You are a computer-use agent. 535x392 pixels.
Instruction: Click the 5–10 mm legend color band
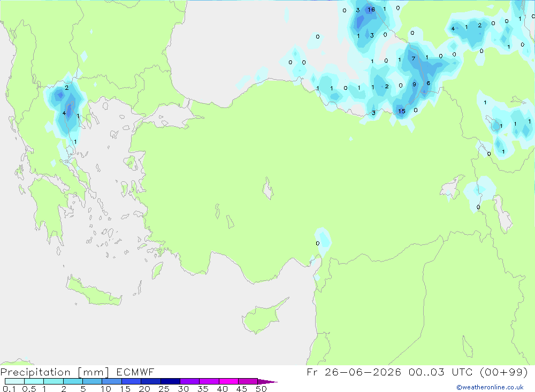(x=92, y=381)
